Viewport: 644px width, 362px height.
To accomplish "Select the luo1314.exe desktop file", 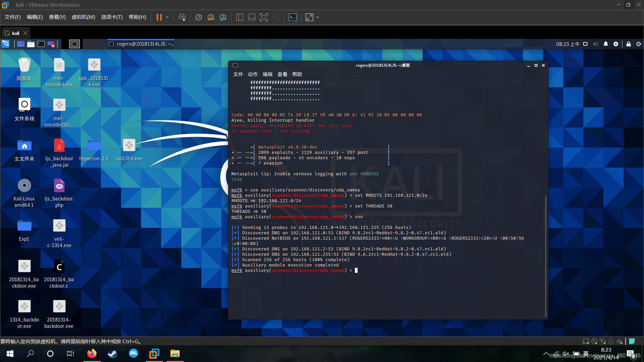I will point(129,150).
